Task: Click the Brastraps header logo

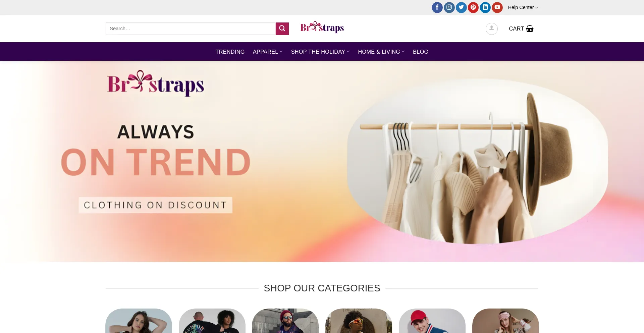Action: [322, 27]
